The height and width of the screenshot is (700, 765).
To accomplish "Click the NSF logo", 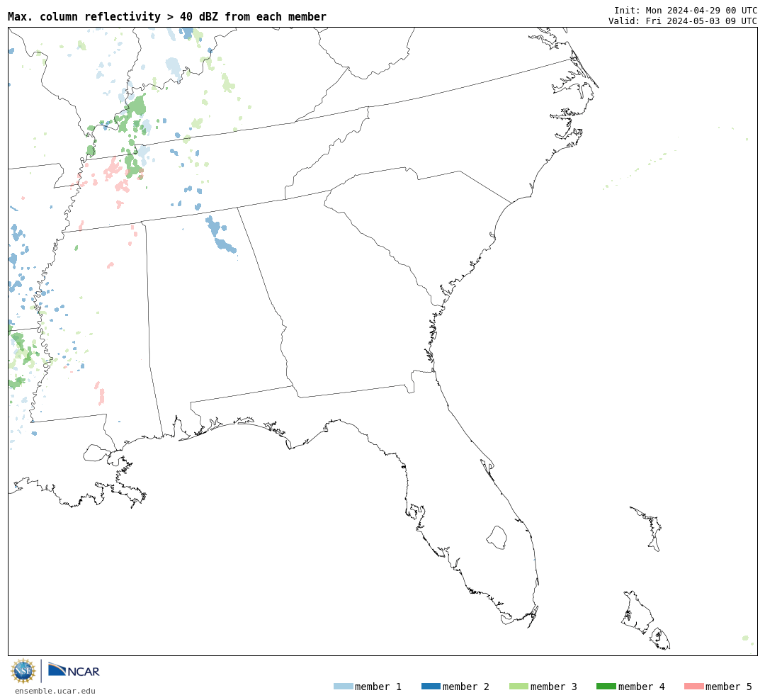I will pyautogui.click(x=23, y=671).
